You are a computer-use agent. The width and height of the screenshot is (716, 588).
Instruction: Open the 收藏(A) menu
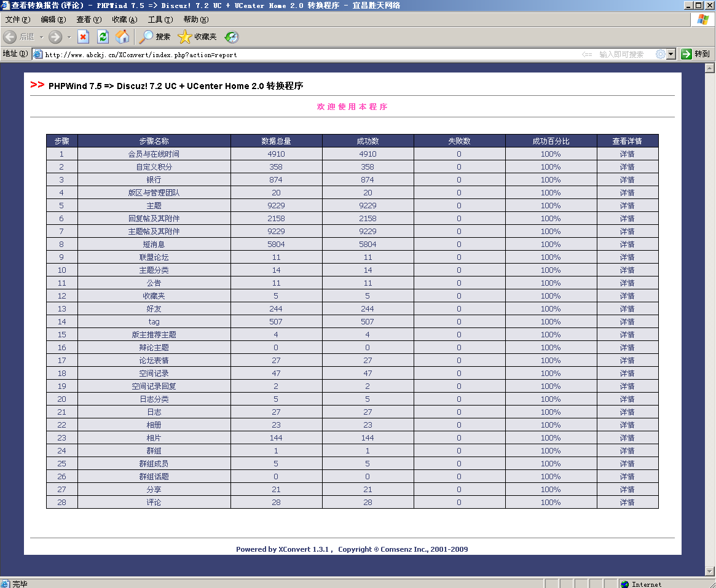coord(125,20)
